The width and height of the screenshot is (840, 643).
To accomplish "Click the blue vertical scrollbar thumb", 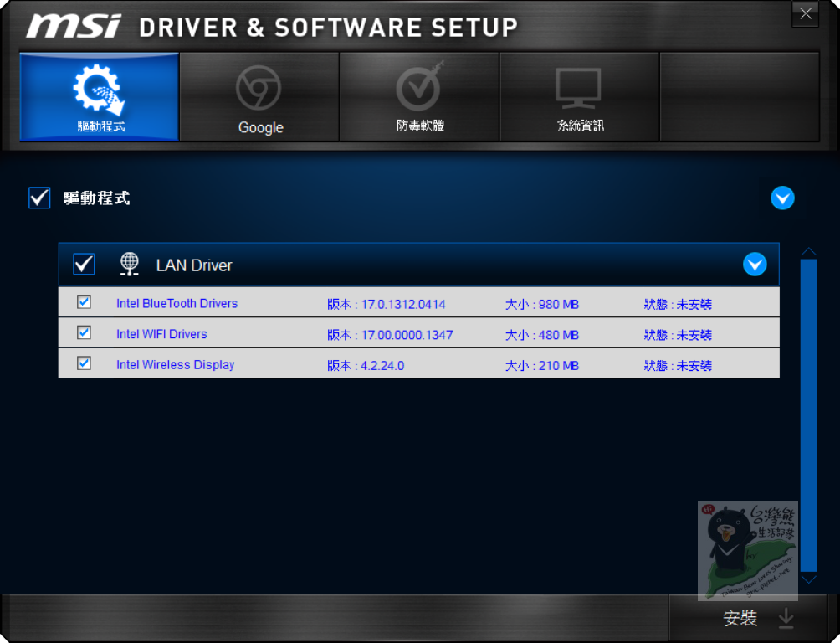I will [x=808, y=415].
